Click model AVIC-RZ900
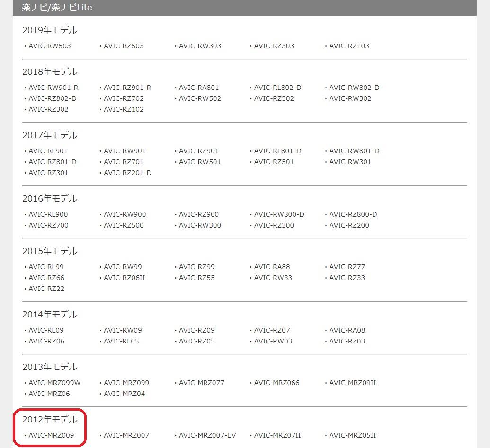The width and height of the screenshot is (490, 448). click(x=199, y=214)
